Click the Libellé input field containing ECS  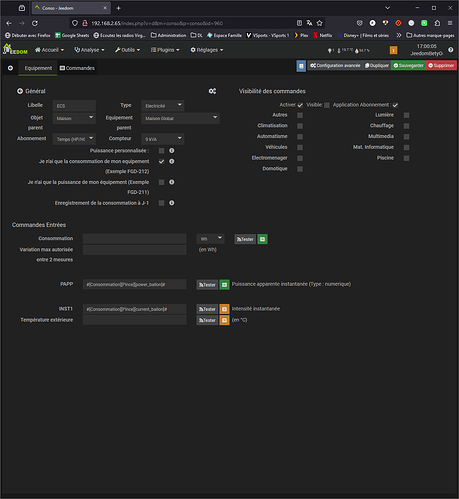tap(74, 106)
